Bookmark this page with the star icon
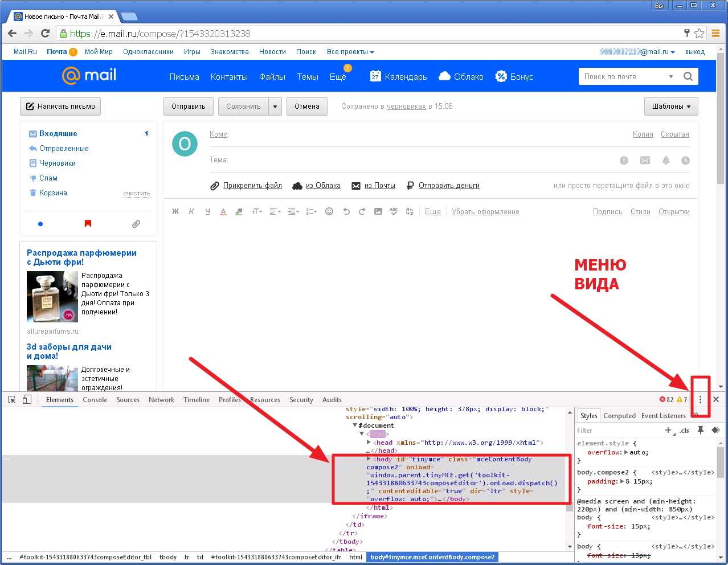 tap(699, 34)
